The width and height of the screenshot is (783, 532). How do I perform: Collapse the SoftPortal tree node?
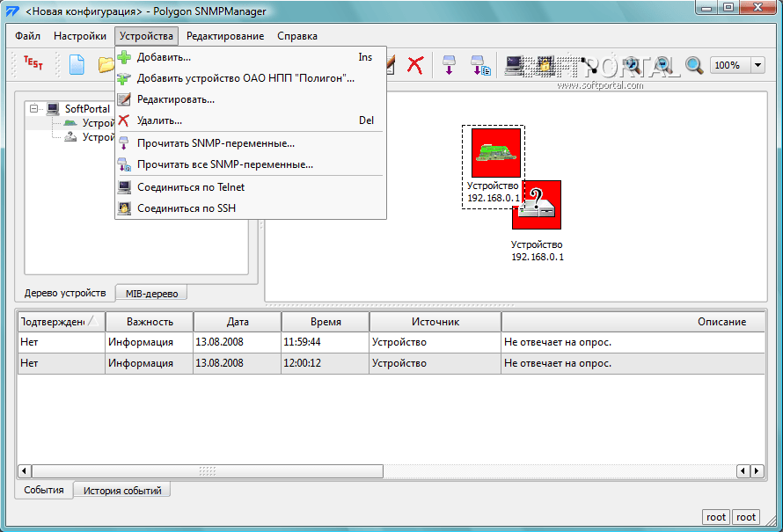(x=33, y=108)
